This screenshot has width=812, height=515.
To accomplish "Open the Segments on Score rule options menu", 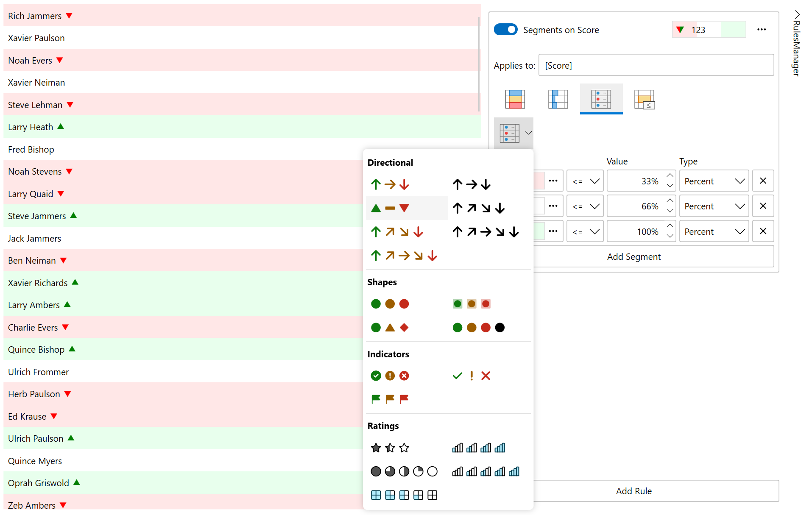I will (x=762, y=30).
